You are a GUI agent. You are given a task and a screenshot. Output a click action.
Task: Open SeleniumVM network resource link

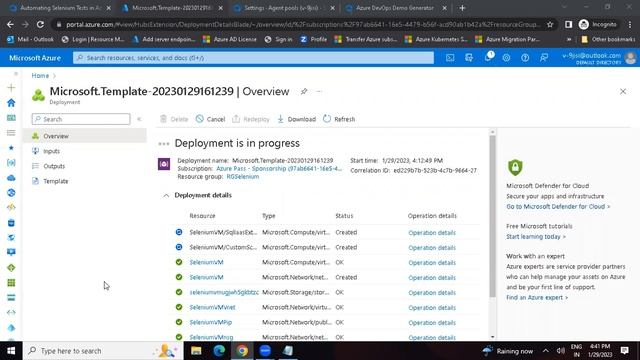[x=207, y=278]
